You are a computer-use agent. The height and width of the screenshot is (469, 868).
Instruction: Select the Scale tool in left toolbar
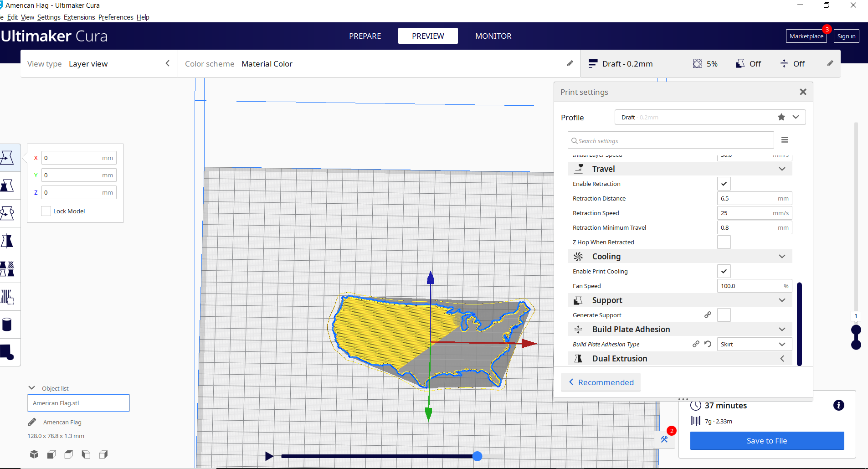pyautogui.click(x=7, y=186)
